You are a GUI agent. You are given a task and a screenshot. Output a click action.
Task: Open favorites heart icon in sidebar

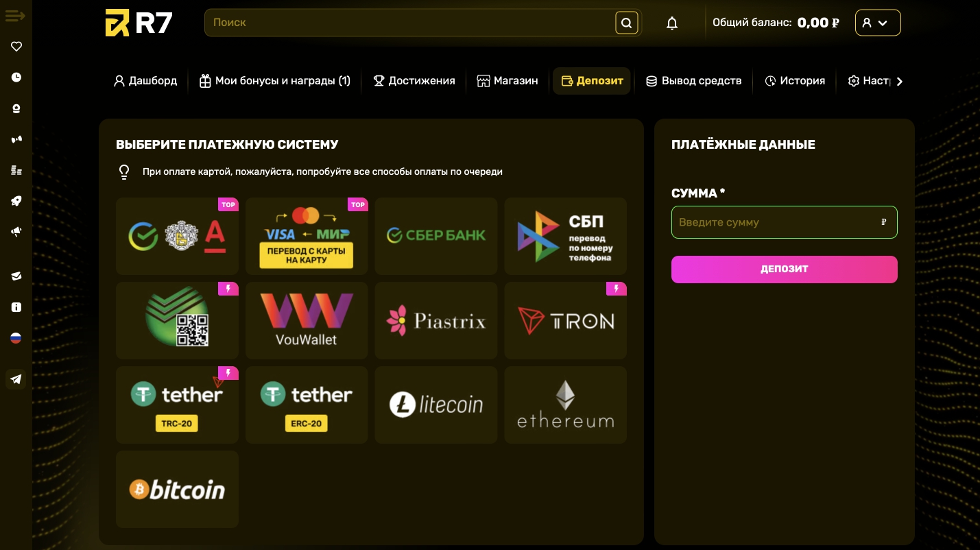pyautogui.click(x=16, y=47)
